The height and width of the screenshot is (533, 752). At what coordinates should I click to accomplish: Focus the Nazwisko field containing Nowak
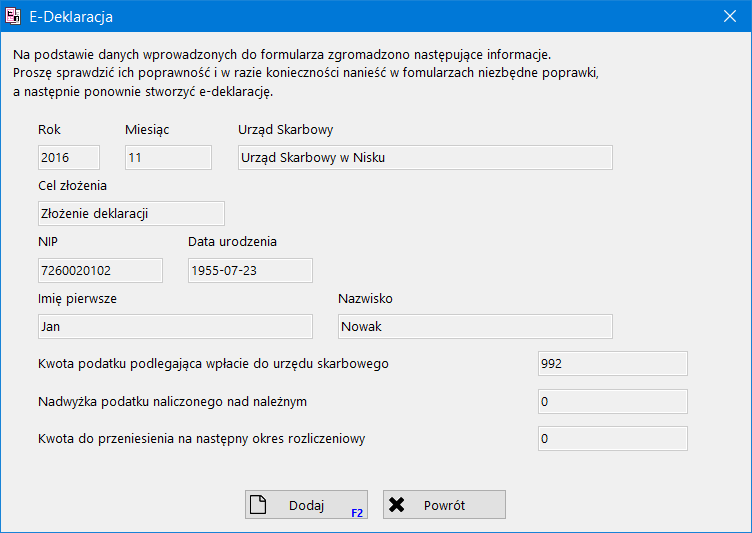click(474, 326)
